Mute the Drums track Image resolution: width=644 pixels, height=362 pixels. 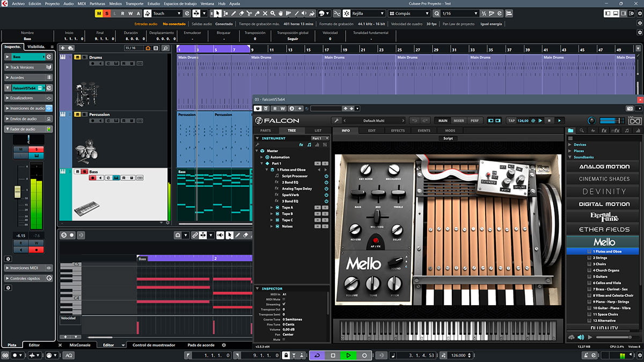click(77, 57)
